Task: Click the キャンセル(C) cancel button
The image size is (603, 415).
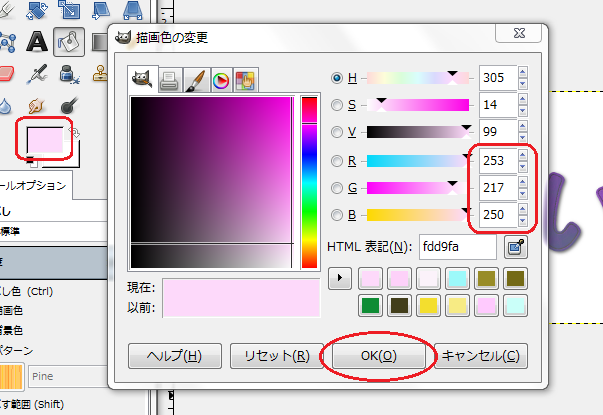Action: point(481,356)
